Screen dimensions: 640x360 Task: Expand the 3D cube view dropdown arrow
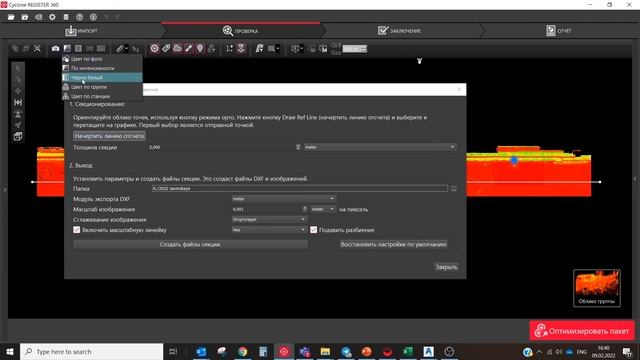(302, 49)
